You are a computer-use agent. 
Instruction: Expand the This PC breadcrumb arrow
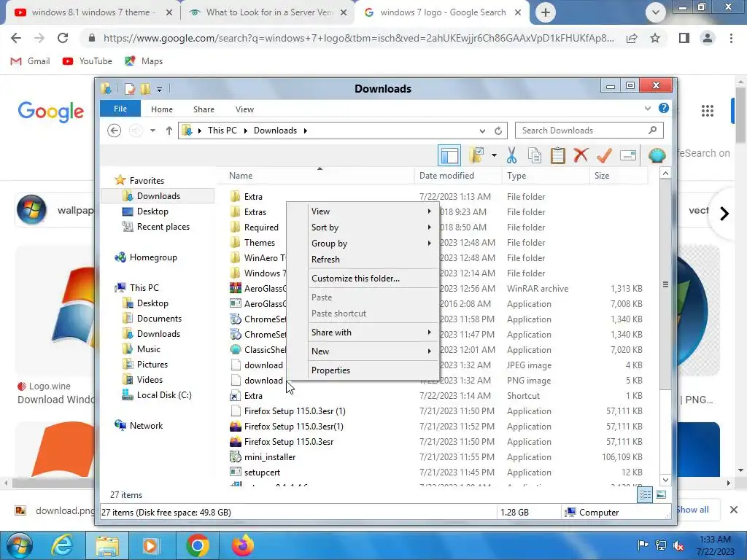click(246, 131)
